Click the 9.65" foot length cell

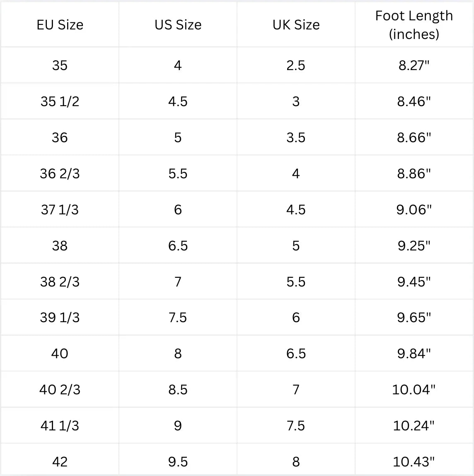(x=414, y=317)
